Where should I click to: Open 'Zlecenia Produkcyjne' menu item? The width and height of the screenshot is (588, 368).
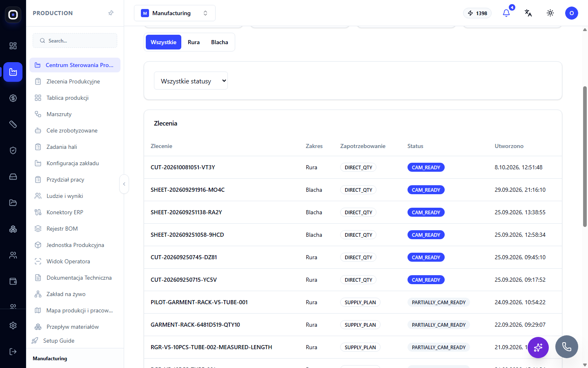(x=75, y=81)
